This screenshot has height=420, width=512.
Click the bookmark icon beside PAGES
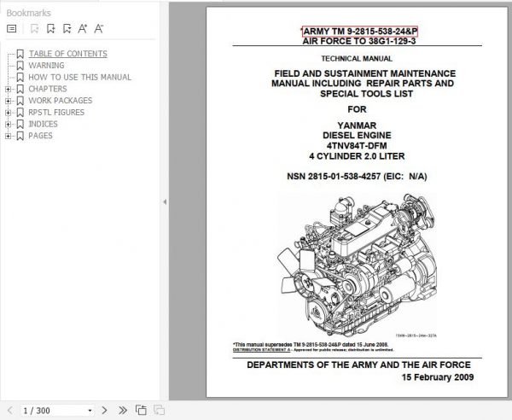coord(20,137)
